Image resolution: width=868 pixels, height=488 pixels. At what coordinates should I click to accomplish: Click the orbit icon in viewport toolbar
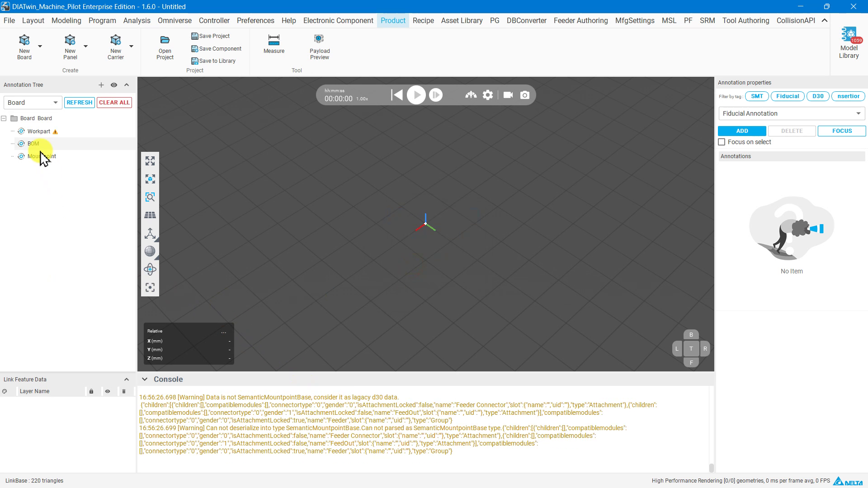click(x=150, y=269)
